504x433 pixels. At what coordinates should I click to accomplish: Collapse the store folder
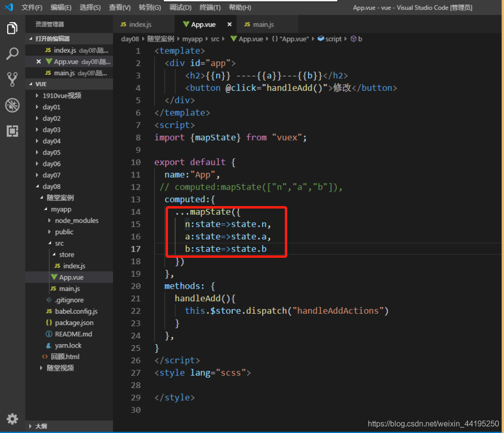coord(69,254)
